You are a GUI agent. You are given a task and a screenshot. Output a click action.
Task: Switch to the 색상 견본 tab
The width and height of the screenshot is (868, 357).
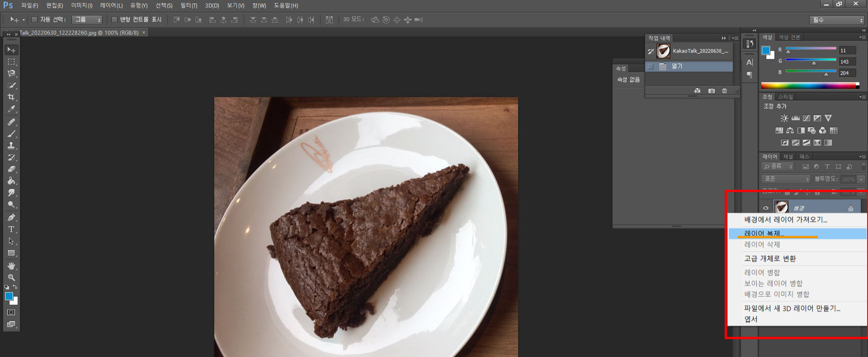point(789,37)
